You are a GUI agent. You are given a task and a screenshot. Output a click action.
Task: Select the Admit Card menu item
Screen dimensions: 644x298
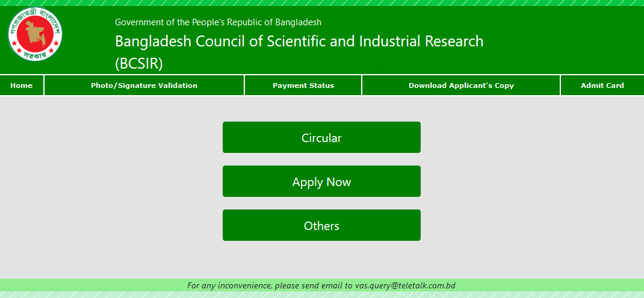click(x=602, y=85)
